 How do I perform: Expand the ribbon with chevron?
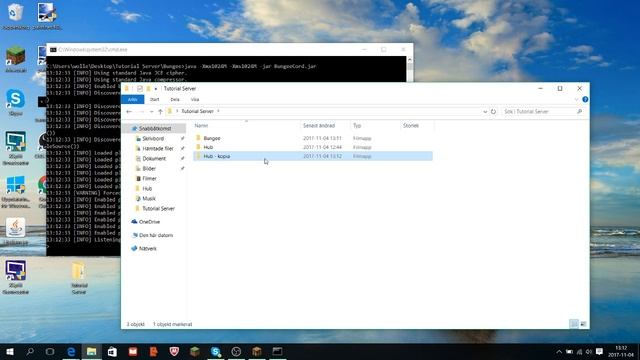576,99
